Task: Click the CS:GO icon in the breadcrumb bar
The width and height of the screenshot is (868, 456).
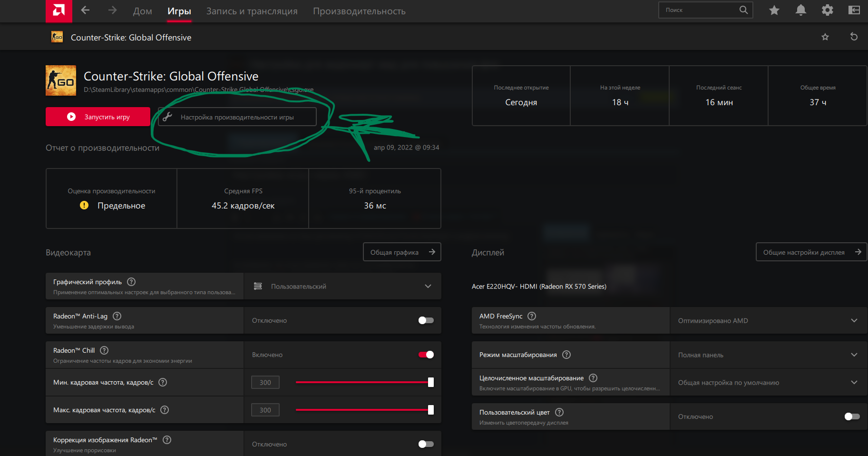Action: click(x=57, y=37)
